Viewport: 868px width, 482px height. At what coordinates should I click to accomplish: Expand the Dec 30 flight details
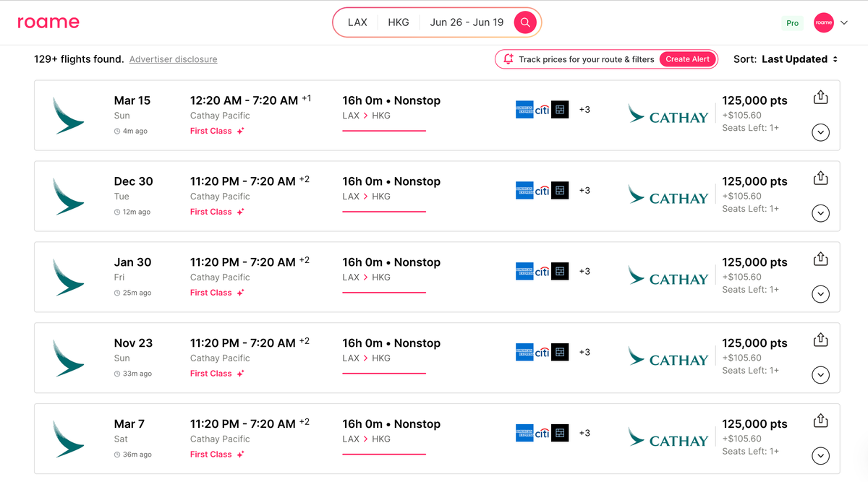[x=820, y=213]
